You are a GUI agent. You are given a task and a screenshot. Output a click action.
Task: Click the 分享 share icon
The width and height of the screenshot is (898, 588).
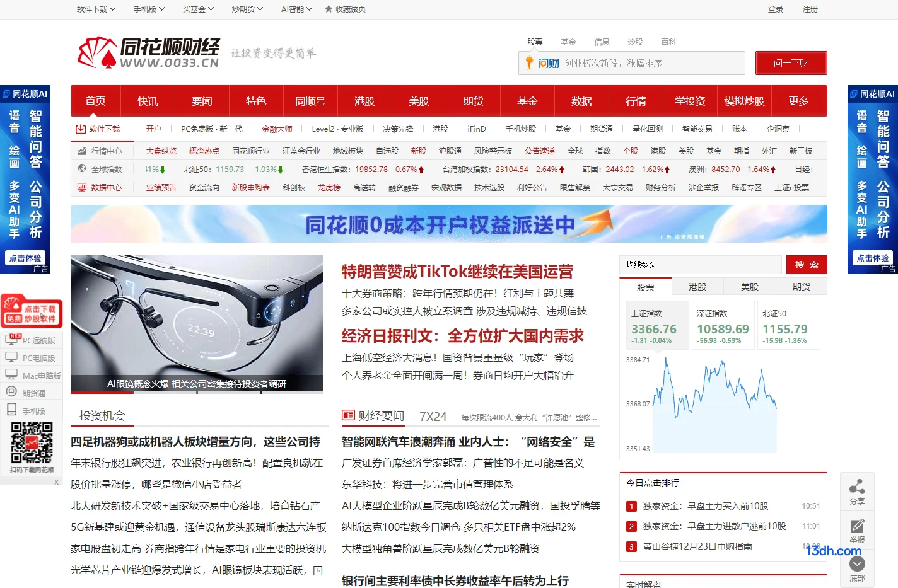[x=857, y=487]
